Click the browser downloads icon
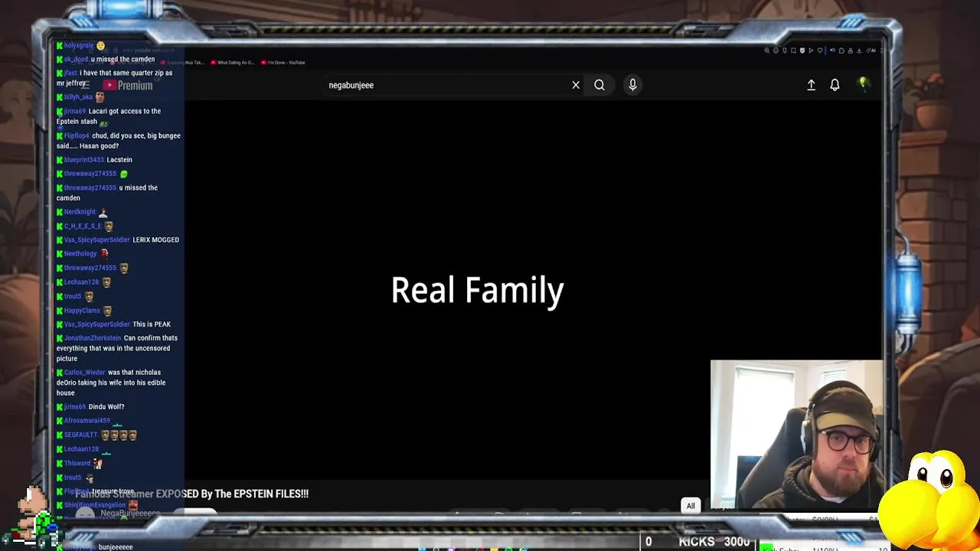 pos(859,51)
